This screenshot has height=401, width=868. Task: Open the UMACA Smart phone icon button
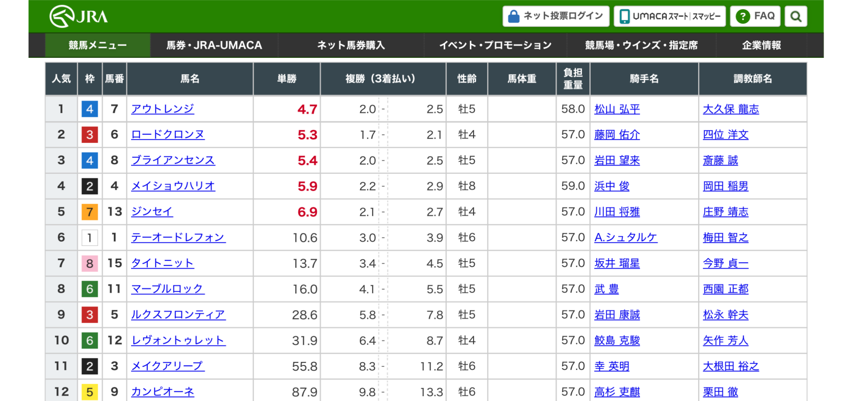tap(670, 17)
